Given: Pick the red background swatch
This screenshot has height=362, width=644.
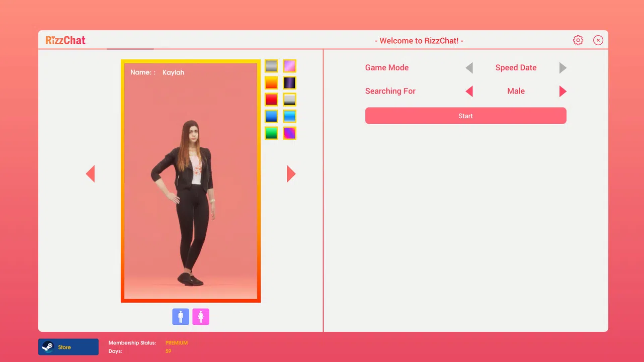Looking at the screenshot, I should pyautogui.click(x=271, y=100).
